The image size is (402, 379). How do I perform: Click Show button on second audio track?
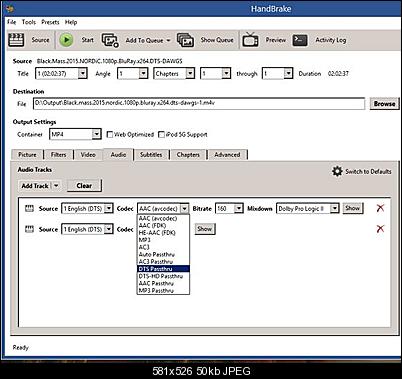tap(204, 229)
